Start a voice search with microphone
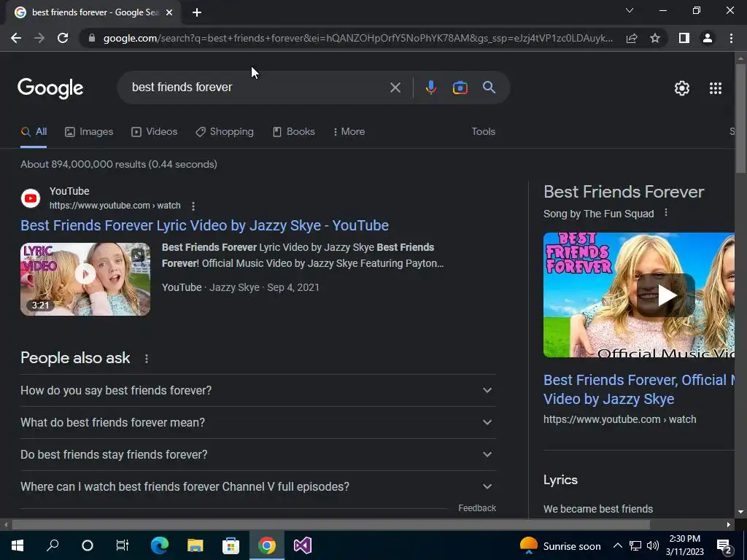Viewport: 747px width, 560px height. [x=430, y=87]
